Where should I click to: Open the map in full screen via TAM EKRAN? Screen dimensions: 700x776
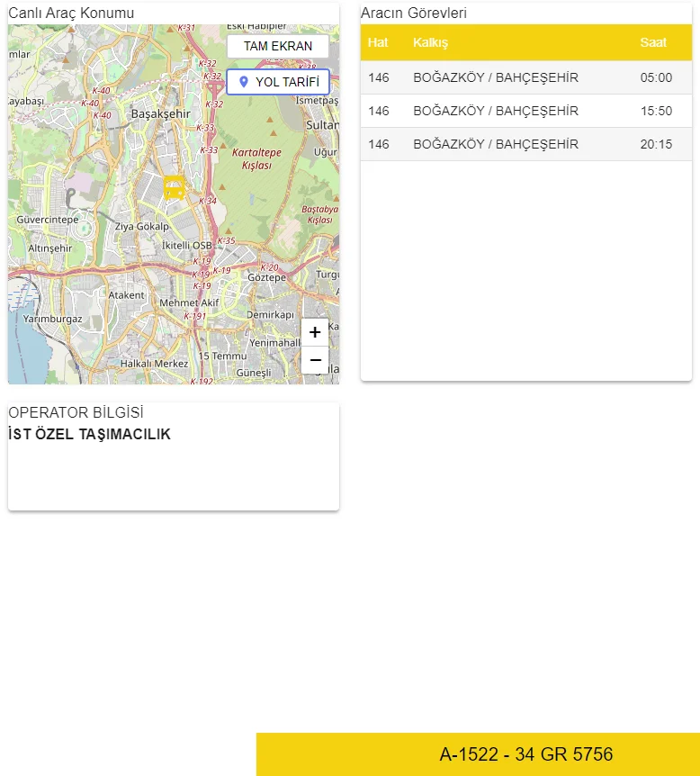[x=278, y=46]
